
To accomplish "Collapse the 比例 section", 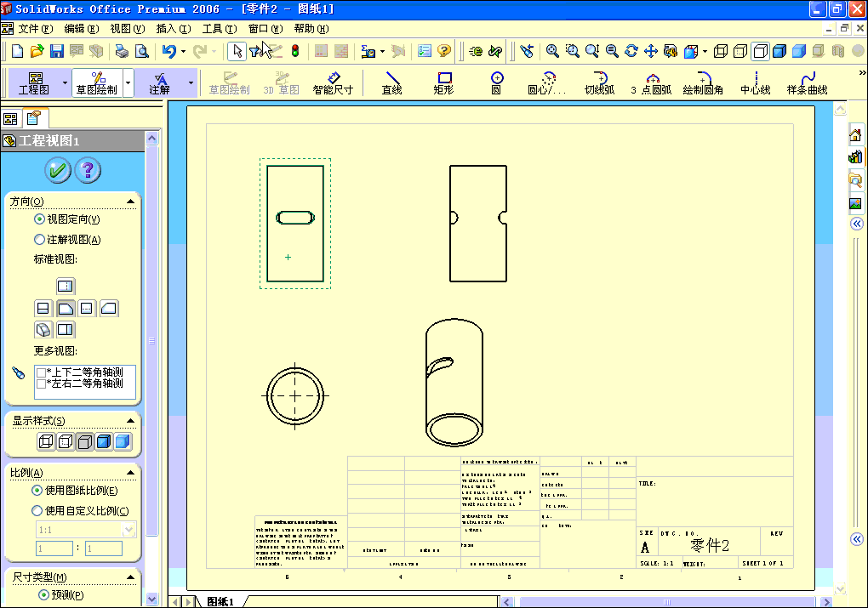I will click(x=131, y=473).
